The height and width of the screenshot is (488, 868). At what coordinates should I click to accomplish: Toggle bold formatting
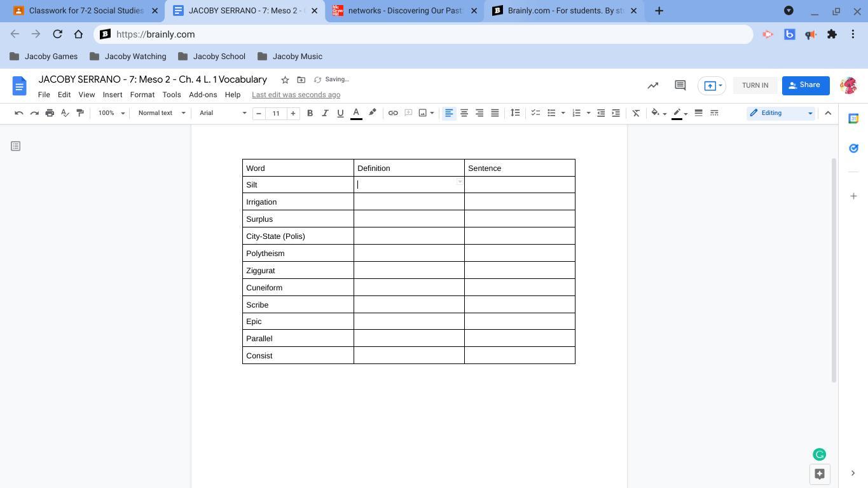point(310,113)
